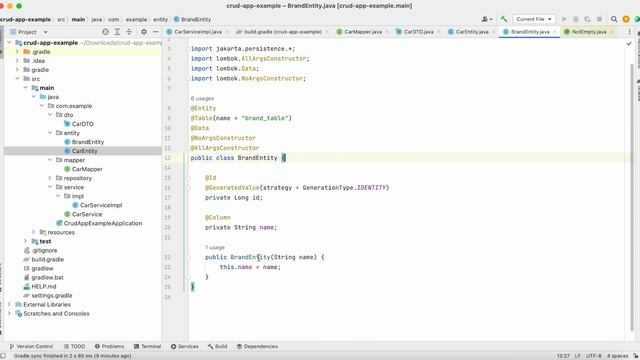The image size is (640, 360).
Task: Collapse the crud-app-example root node
Action: coord(9,43)
